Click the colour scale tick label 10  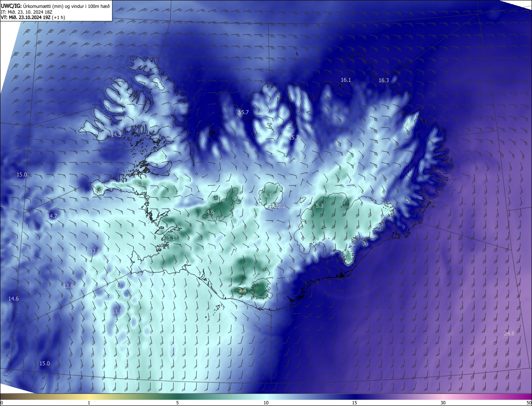[x=266, y=403]
